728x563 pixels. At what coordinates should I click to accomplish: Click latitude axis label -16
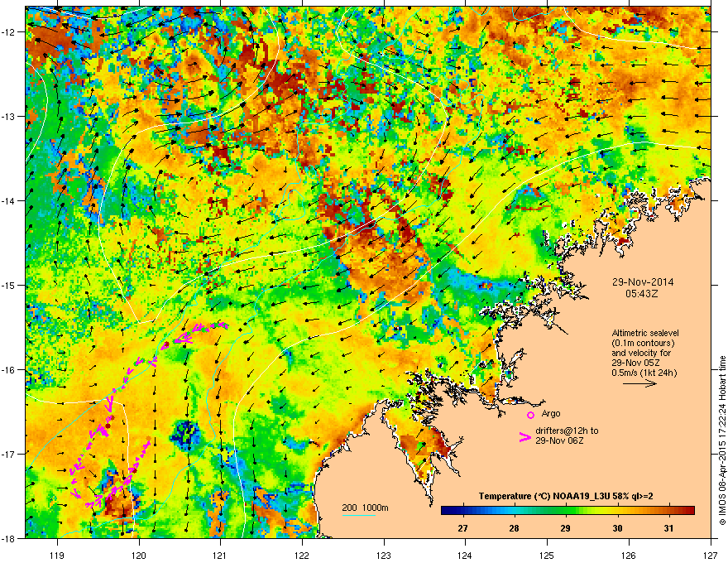(8, 370)
